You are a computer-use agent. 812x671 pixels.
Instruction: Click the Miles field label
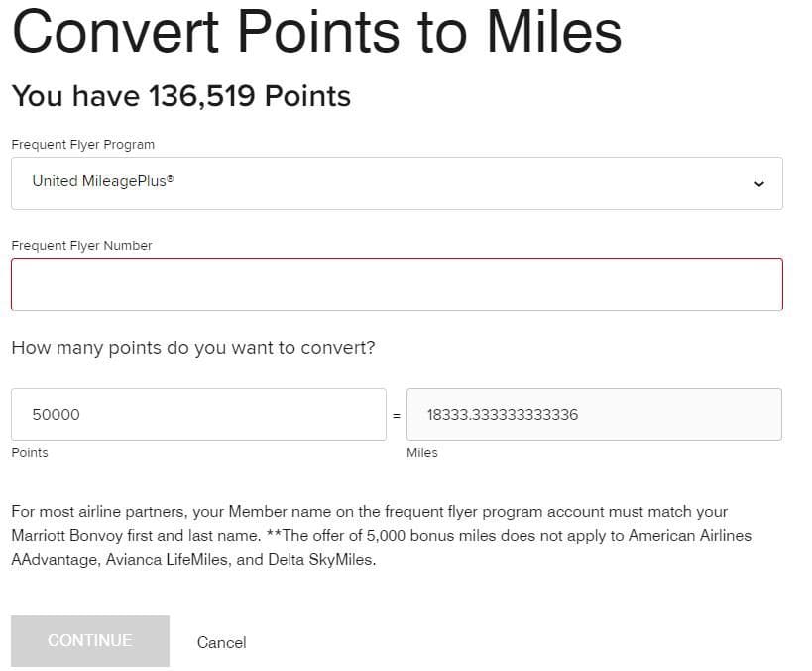[421, 452]
